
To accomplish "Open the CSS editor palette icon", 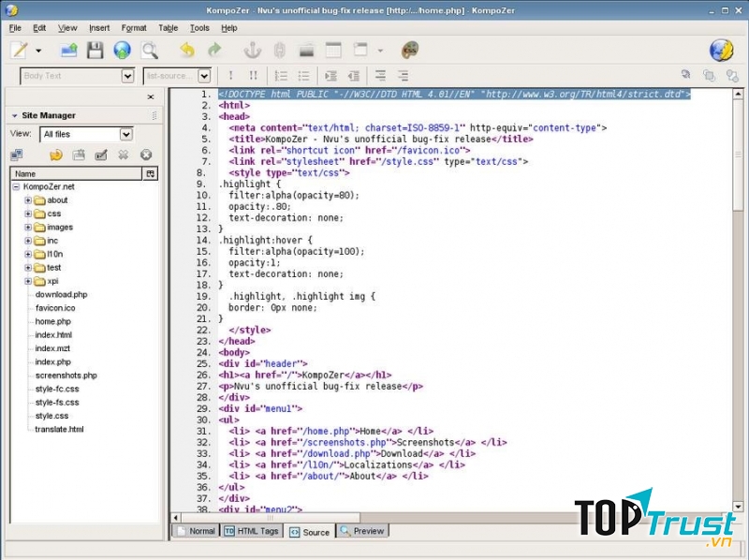I will pos(410,50).
